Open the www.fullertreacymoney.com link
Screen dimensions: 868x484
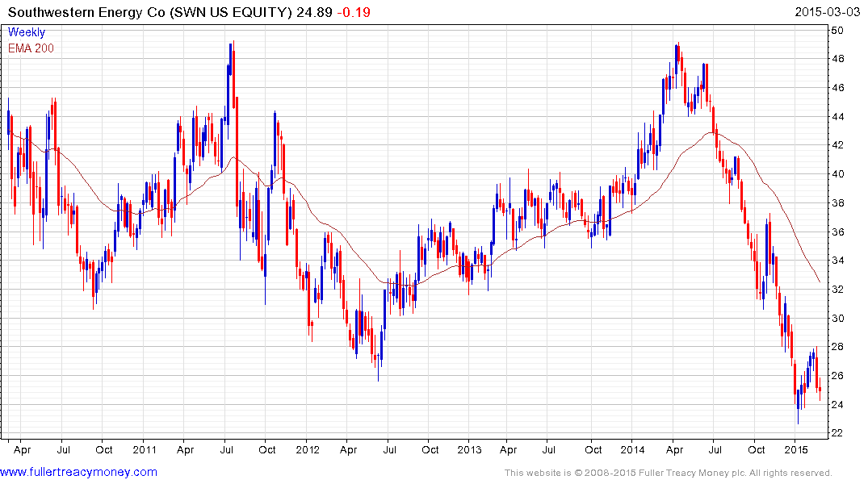(x=78, y=472)
